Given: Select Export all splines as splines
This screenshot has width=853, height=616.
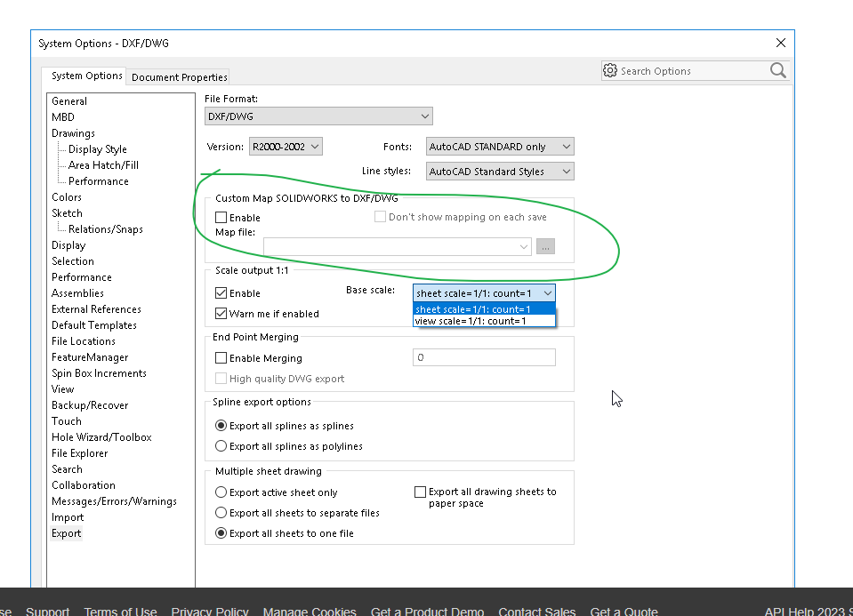Looking at the screenshot, I should (x=221, y=426).
